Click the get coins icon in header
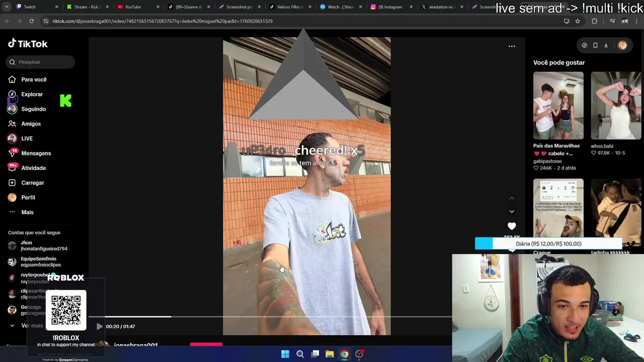 click(584, 45)
